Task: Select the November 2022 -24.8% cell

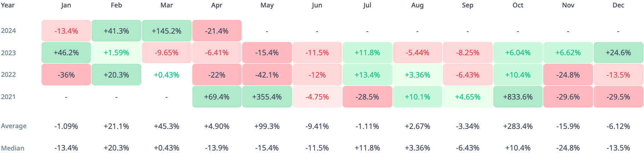Action: click(x=568, y=75)
